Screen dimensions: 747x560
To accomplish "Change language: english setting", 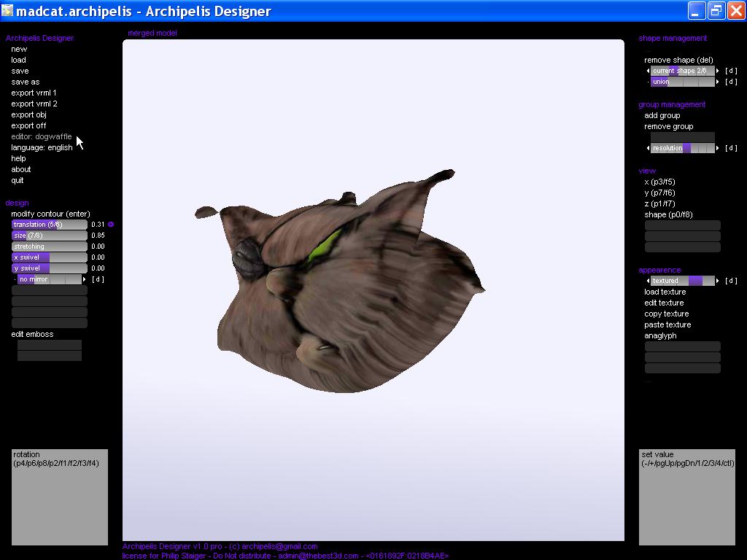I will [x=42, y=147].
